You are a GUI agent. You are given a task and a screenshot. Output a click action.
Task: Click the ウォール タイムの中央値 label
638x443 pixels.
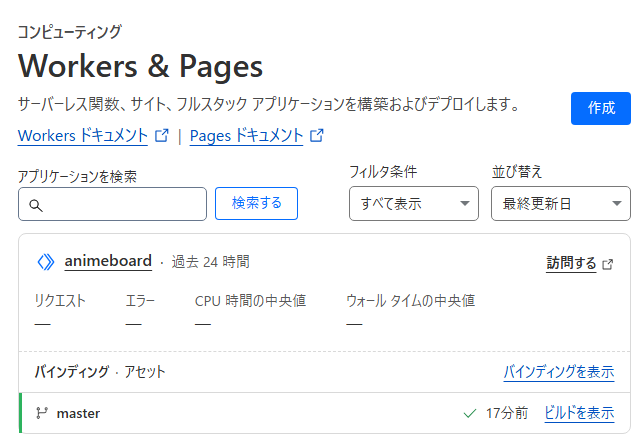[411, 301]
